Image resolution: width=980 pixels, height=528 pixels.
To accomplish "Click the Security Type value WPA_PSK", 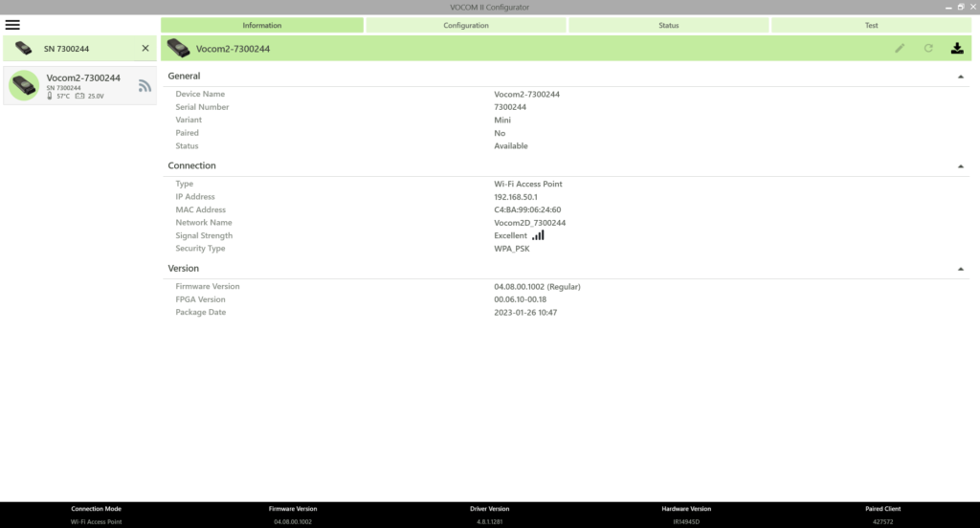I will coord(512,249).
